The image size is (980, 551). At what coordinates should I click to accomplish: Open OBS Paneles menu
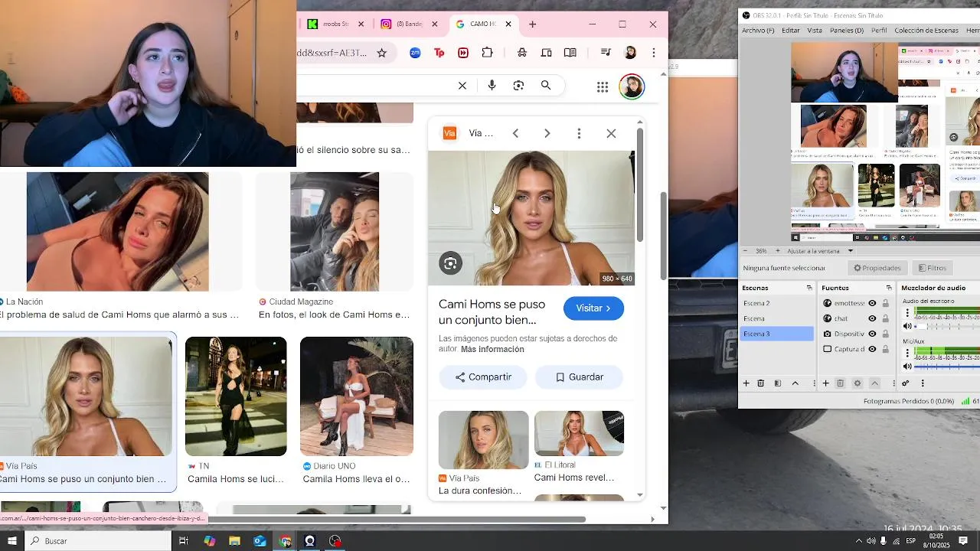[847, 31]
